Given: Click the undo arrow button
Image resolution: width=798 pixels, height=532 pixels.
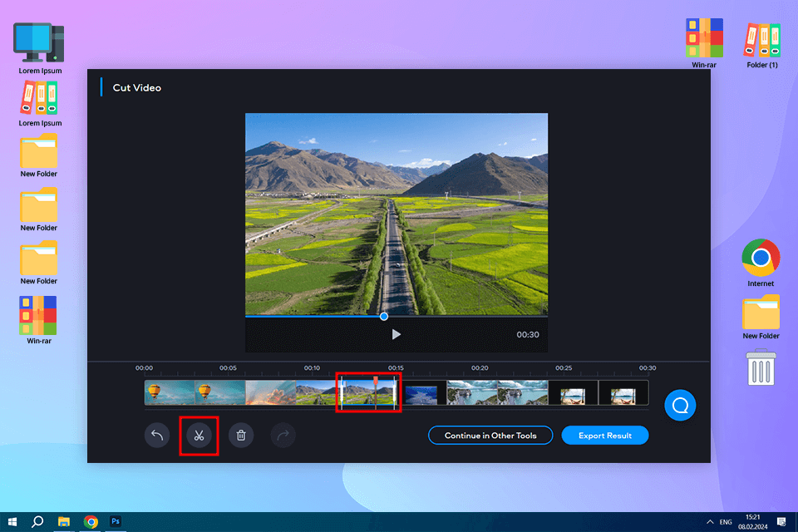Looking at the screenshot, I should [x=157, y=436].
